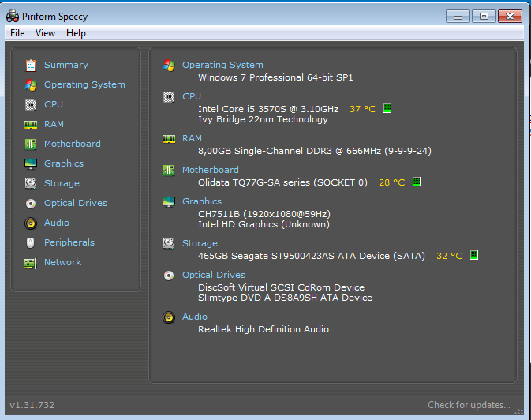
Task: Click the green motherboard temperature indicator icon
Action: point(417,182)
